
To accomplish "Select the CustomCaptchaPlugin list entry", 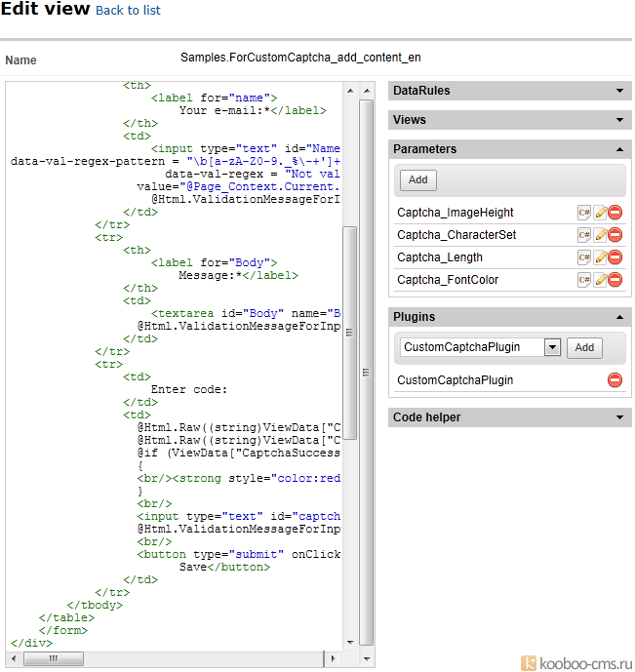I will click(x=456, y=380).
